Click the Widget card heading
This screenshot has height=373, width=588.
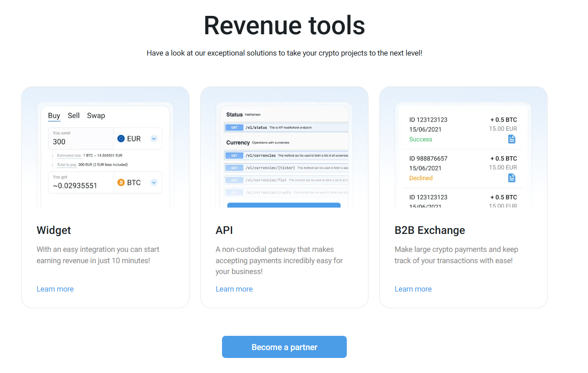pos(54,230)
